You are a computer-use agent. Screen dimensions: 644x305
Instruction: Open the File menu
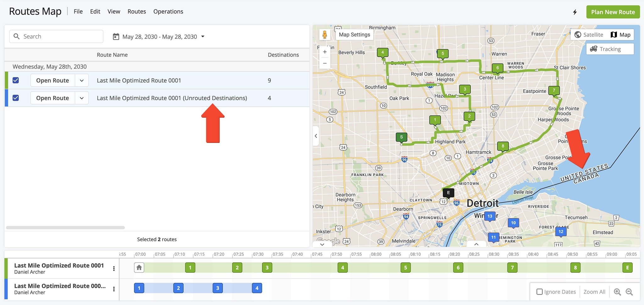78,12
